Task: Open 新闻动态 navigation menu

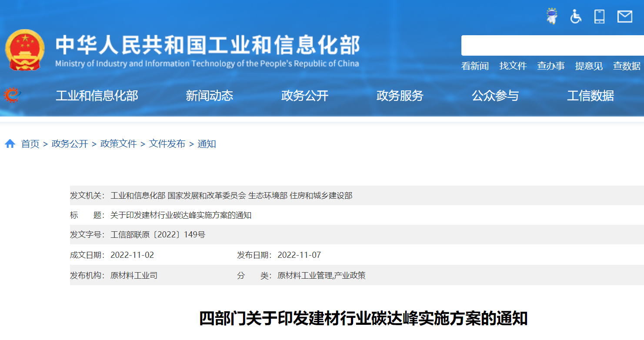Action: (x=210, y=96)
